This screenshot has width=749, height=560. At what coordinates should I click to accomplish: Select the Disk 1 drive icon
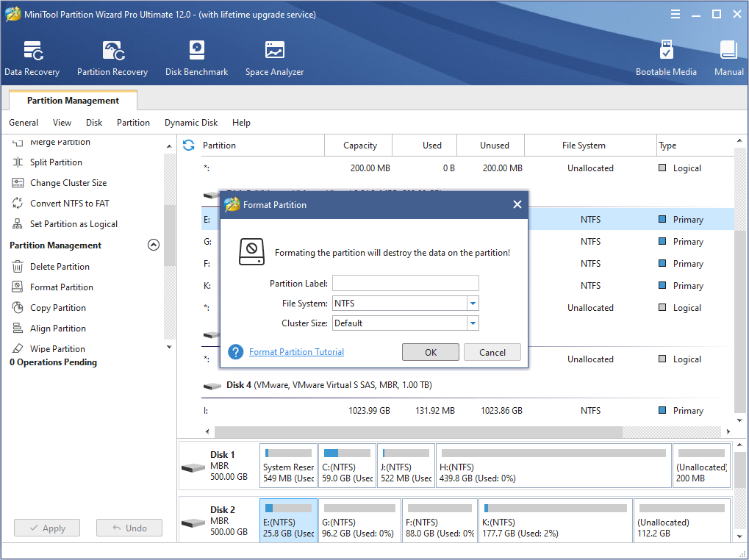(193, 467)
